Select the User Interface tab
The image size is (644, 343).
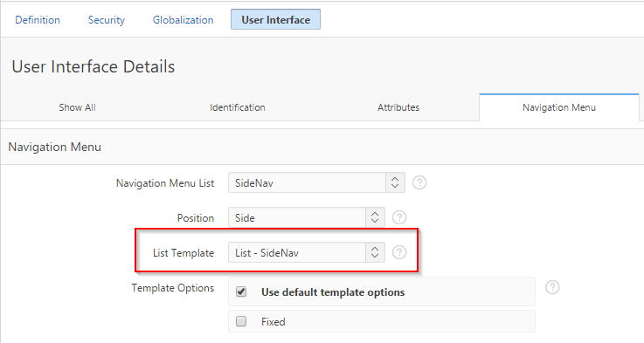(275, 20)
